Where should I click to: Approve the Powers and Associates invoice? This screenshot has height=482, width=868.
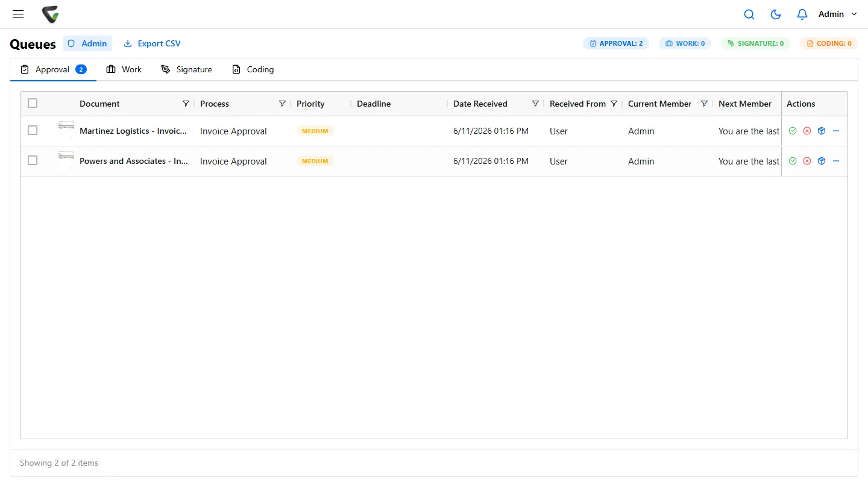[x=793, y=161]
